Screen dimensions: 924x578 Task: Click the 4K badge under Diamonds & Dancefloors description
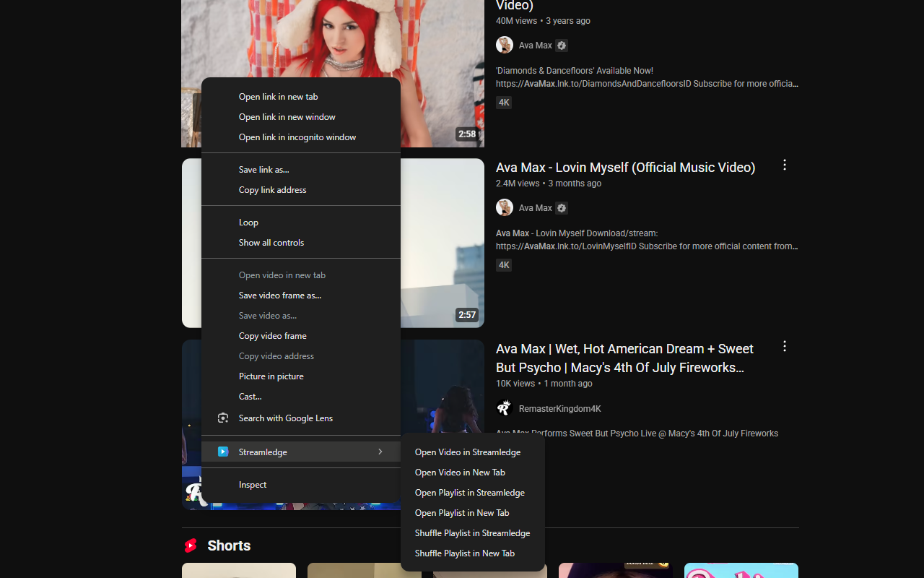pyautogui.click(x=504, y=103)
